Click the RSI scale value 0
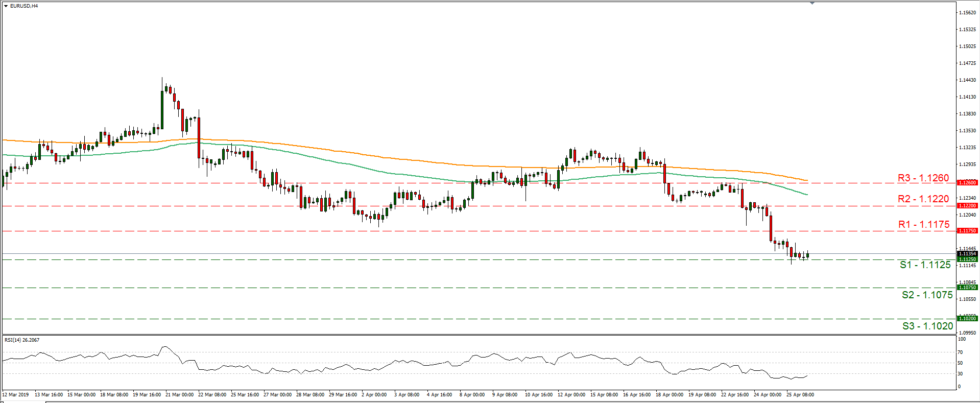 coord(960,387)
